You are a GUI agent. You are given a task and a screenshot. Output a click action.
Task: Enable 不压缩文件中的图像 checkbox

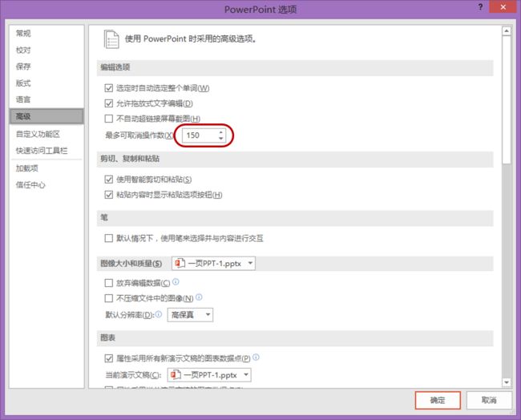tap(109, 298)
